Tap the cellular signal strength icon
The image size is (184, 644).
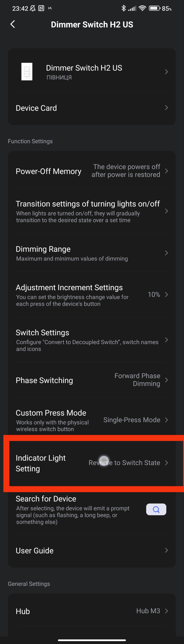point(132,9)
